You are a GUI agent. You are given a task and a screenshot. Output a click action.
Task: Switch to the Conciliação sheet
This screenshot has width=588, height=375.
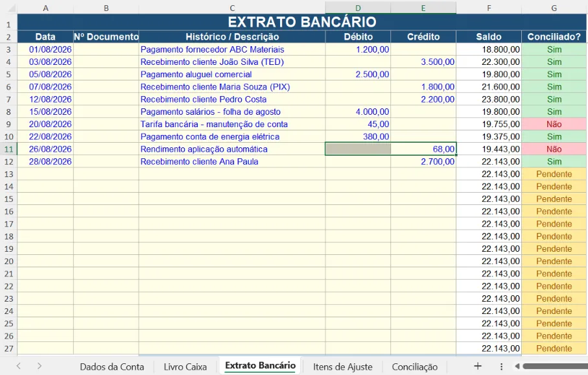coord(415,367)
